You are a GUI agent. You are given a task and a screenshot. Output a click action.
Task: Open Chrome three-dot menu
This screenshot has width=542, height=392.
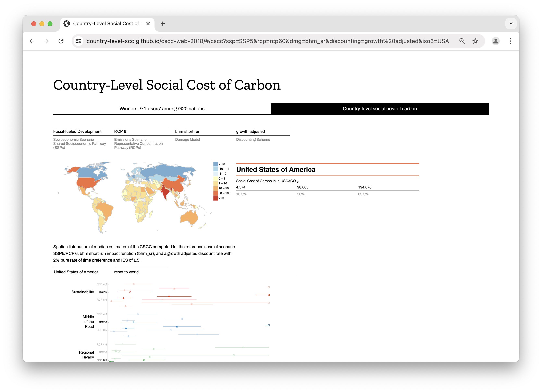click(510, 41)
